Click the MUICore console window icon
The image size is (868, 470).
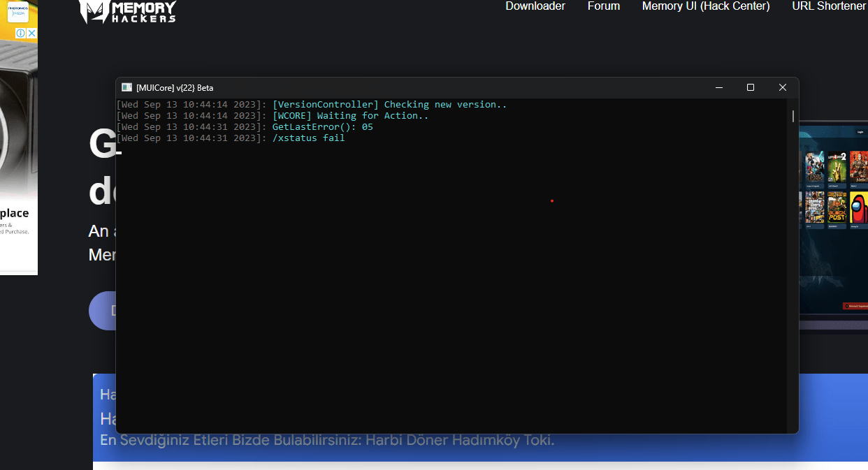pos(126,87)
